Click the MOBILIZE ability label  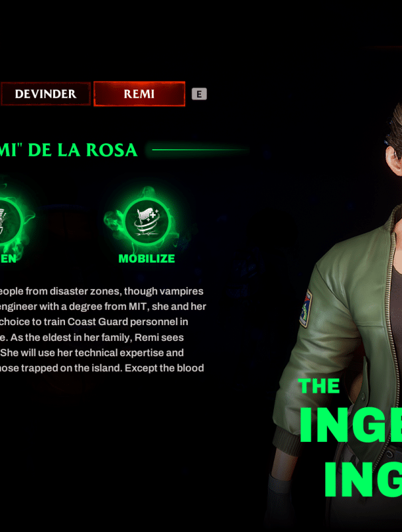click(147, 259)
